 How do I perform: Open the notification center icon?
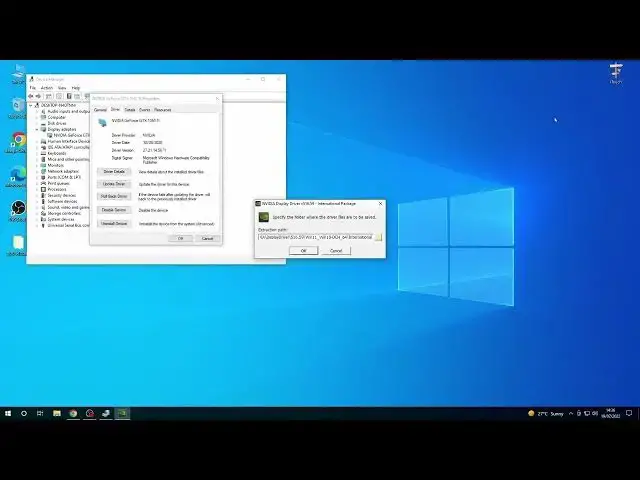[629, 413]
